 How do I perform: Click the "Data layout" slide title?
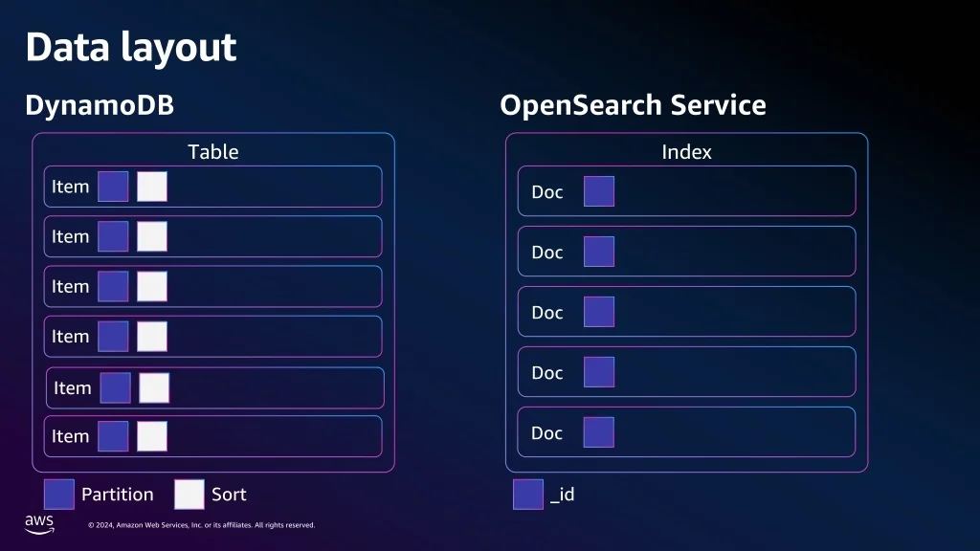(x=131, y=47)
